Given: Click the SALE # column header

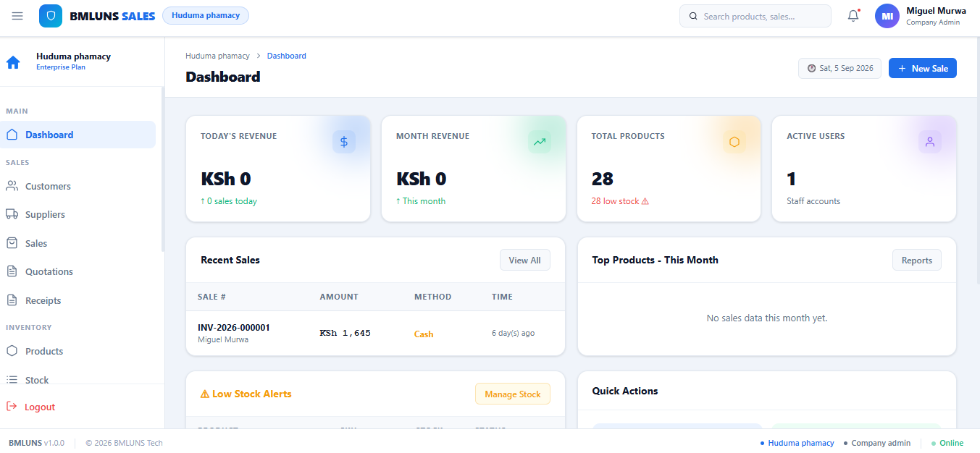Looking at the screenshot, I should tap(212, 297).
